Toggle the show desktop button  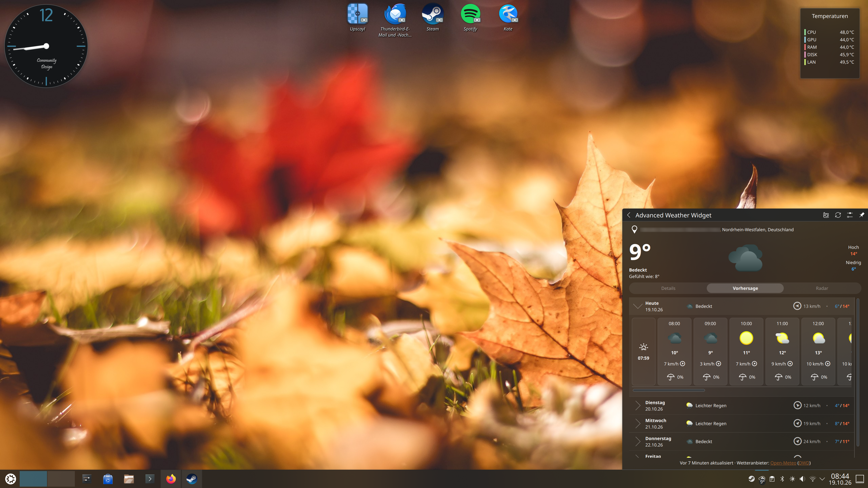tap(860, 479)
